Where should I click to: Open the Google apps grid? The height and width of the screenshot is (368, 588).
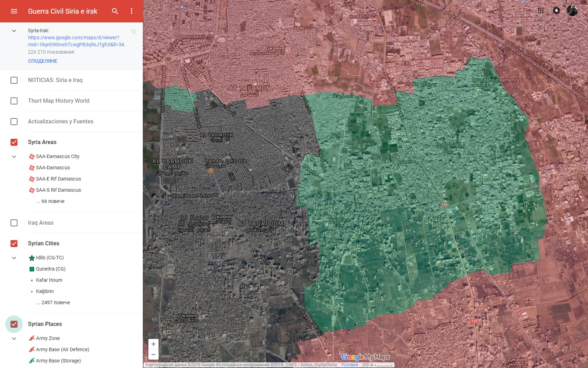(541, 11)
